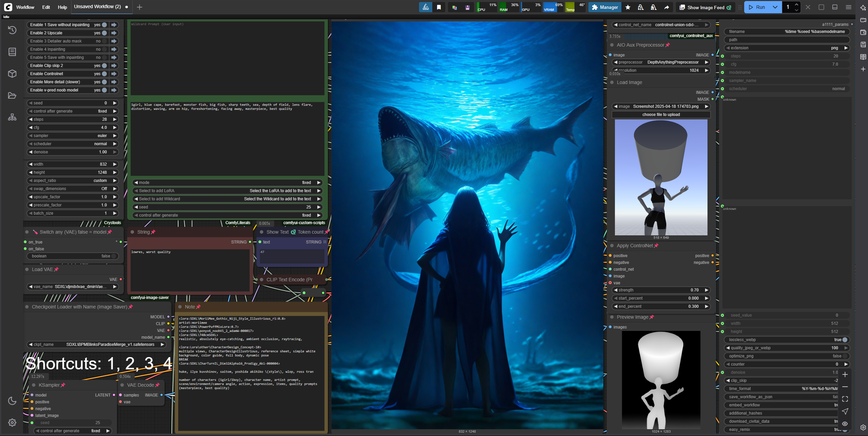The height and width of the screenshot is (436, 868).
Task: Open the Workflow menu
Action: click(25, 7)
